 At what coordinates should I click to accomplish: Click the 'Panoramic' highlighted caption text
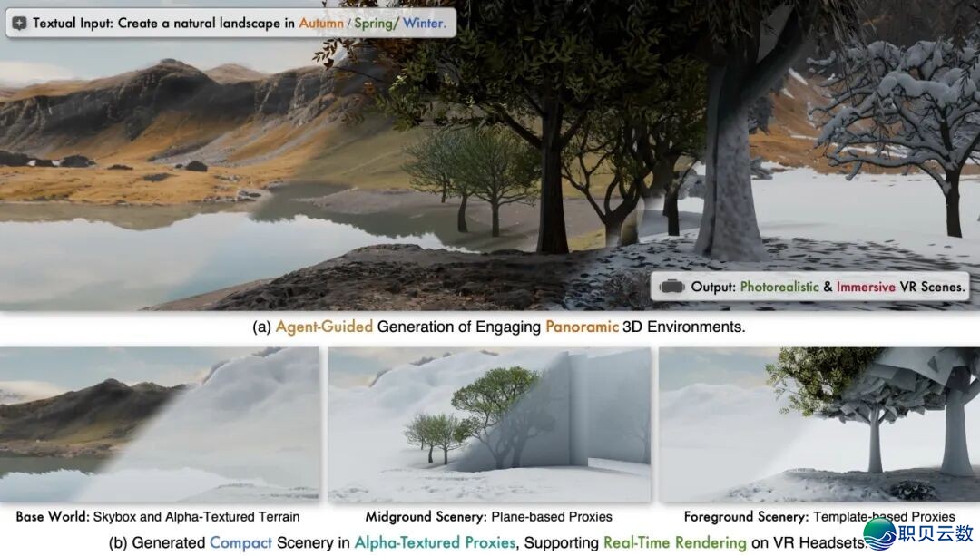click(x=582, y=327)
